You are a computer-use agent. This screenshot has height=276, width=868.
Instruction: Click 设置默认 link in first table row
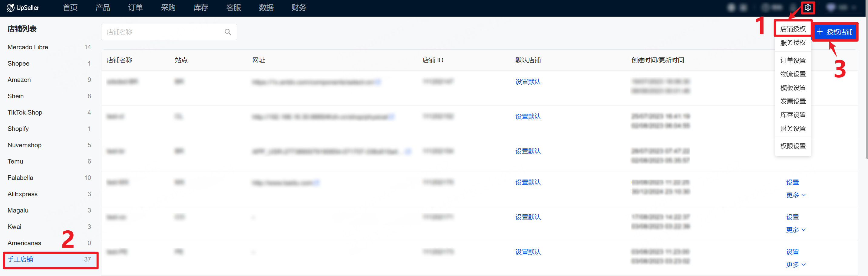[x=528, y=82]
